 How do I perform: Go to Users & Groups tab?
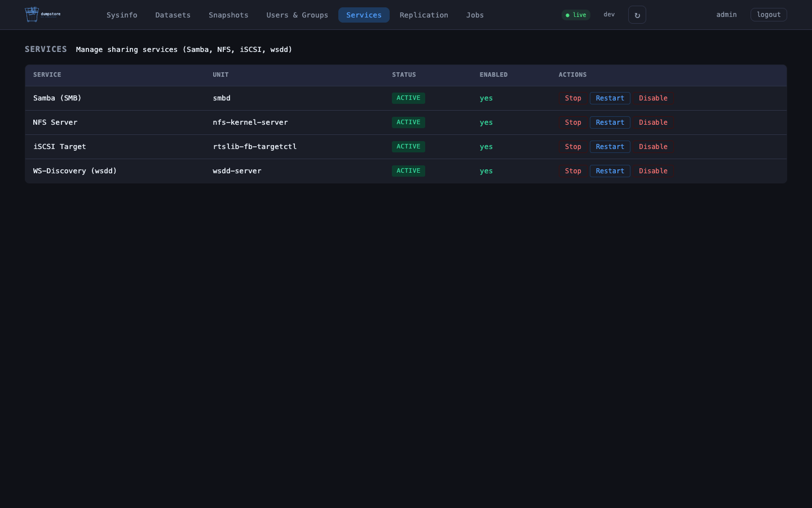(297, 15)
